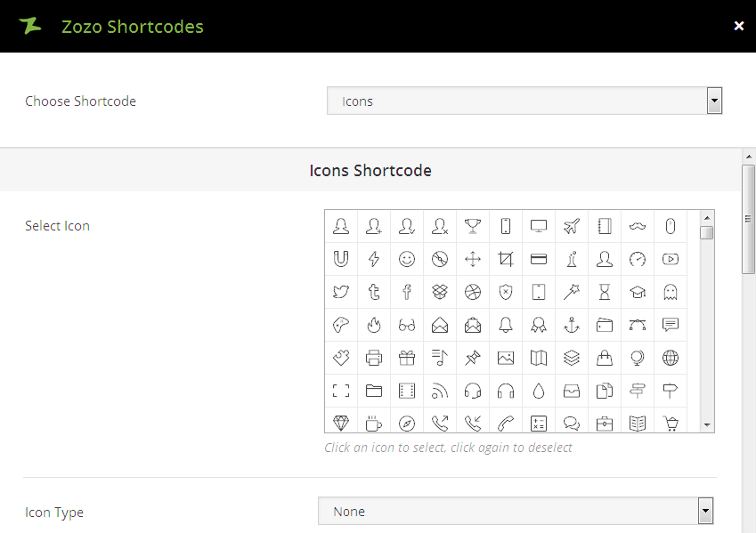
Task: Click the icon list scroll-down arrow
Action: point(707,425)
